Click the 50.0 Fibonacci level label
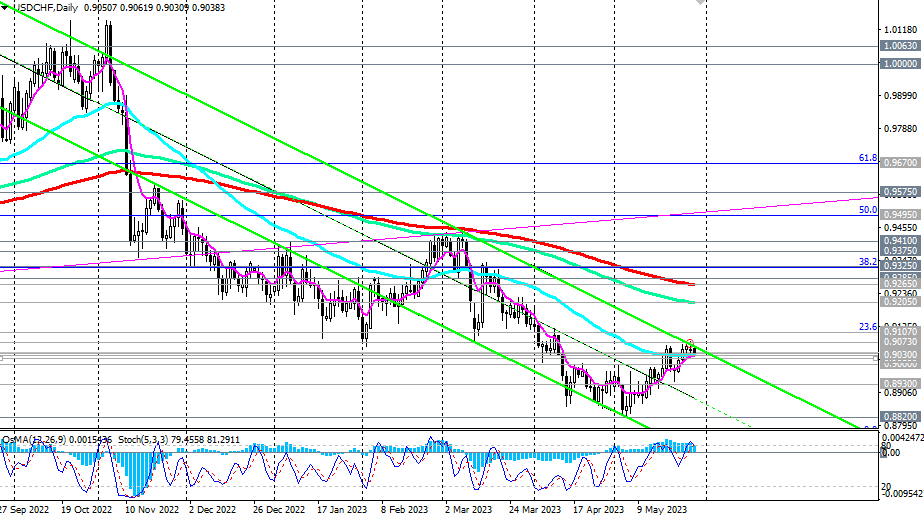Image resolution: width=924 pixels, height=519 pixels. 867,210
